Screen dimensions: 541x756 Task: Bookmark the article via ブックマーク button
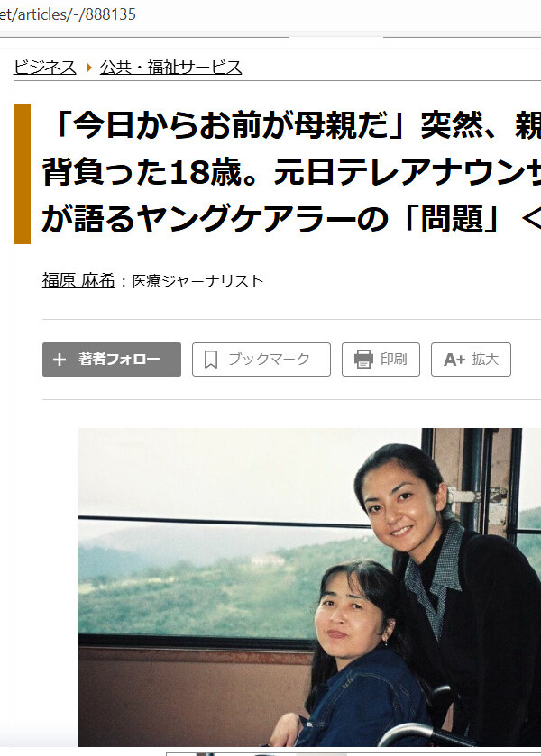[x=261, y=360]
